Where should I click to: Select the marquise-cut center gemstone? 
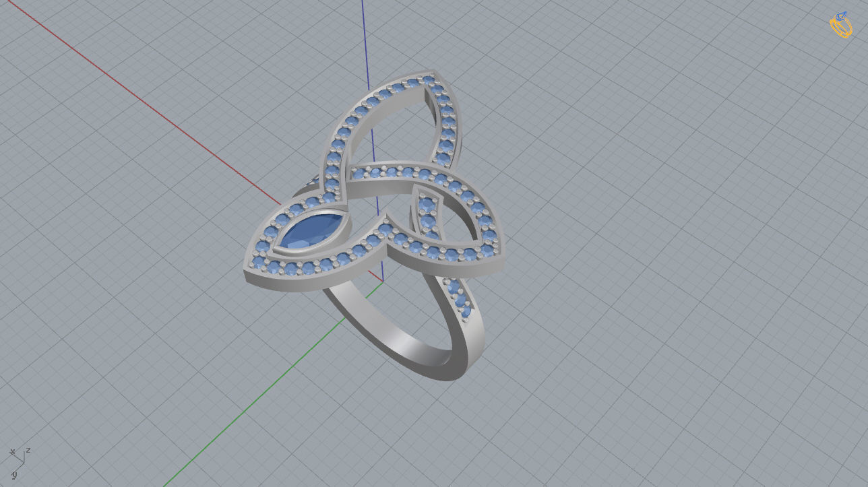point(313,230)
